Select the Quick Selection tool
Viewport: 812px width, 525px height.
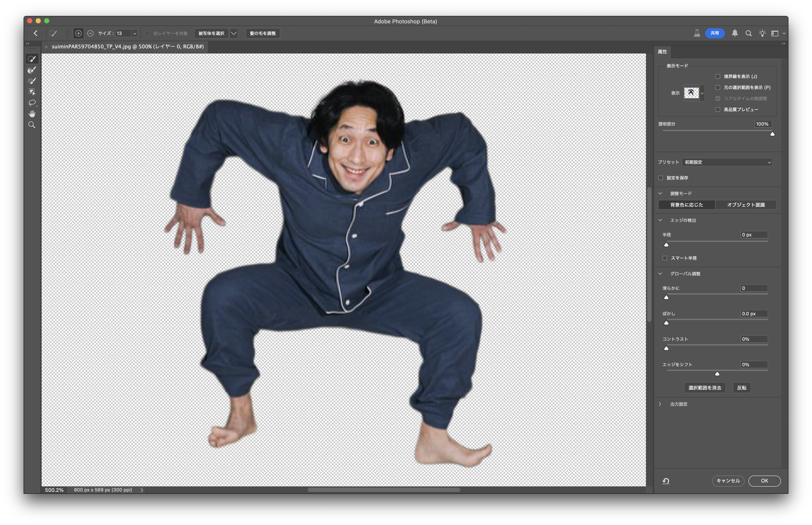point(32,59)
